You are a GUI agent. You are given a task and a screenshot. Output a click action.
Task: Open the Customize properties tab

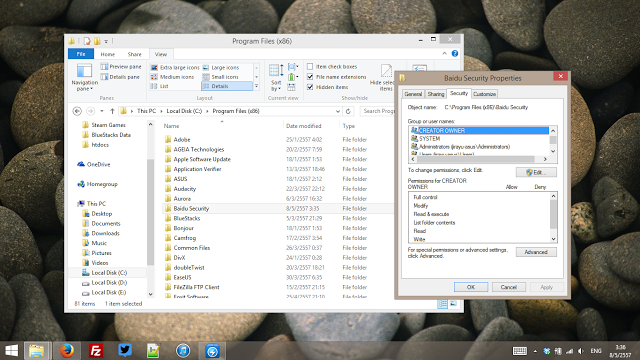click(x=484, y=94)
